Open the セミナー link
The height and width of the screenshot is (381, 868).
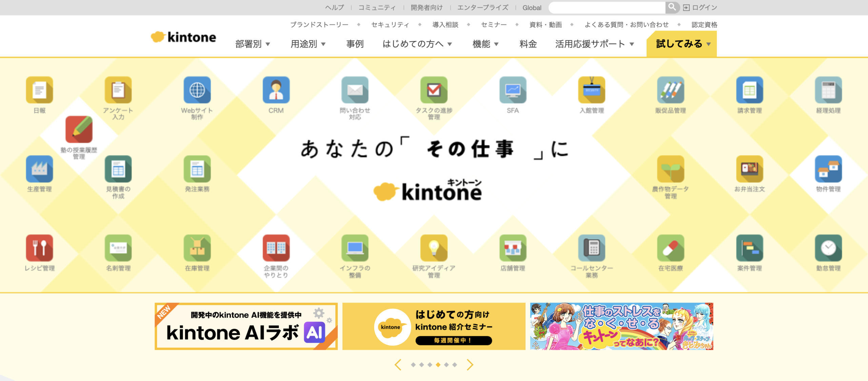coord(494,24)
